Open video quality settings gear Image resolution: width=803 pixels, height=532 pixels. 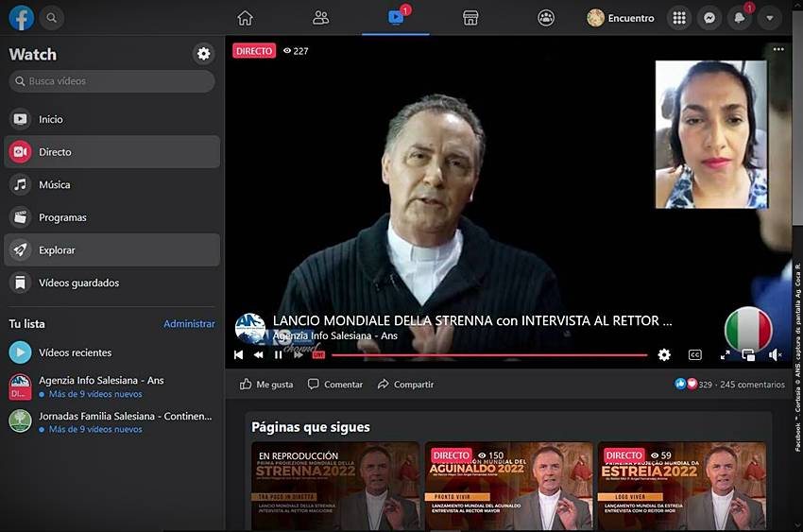tap(664, 355)
